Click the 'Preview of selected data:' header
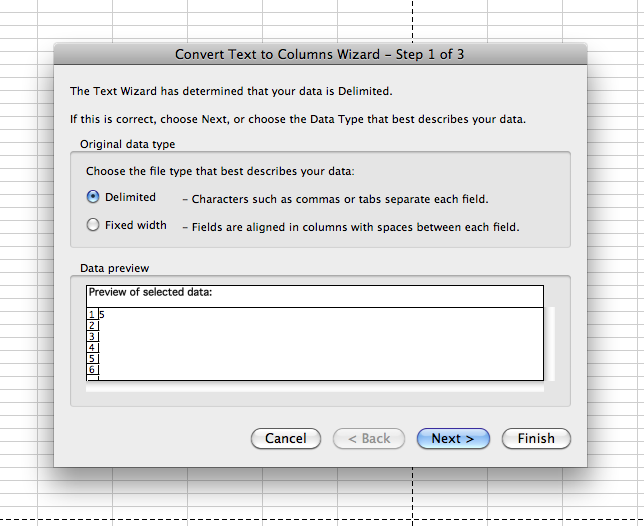 [x=150, y=293]
